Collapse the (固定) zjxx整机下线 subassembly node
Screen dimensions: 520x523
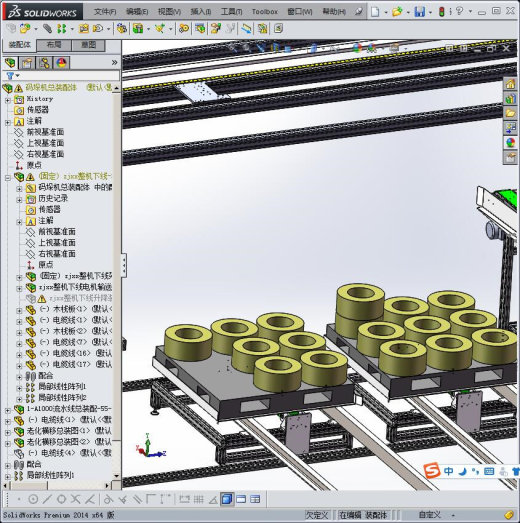[x=8, y=178]
